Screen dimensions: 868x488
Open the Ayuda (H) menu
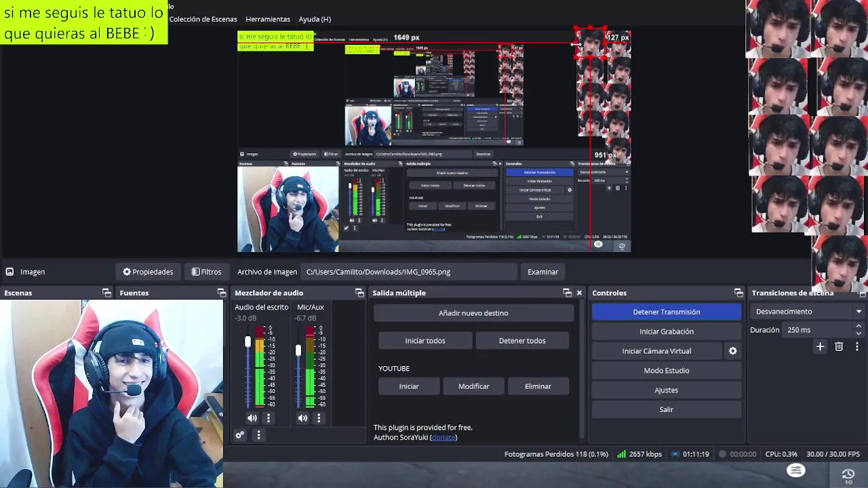(315, 19)
